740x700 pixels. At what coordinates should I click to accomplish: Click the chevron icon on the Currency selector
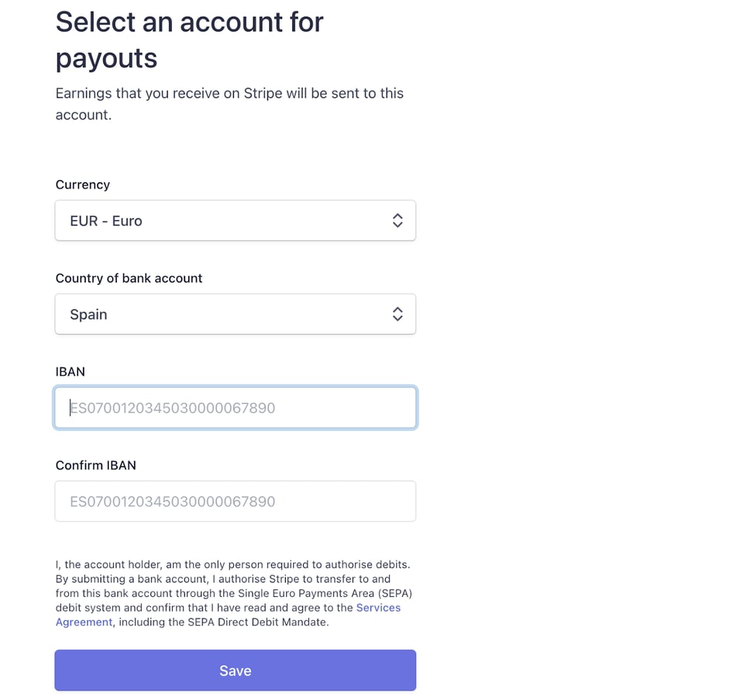tap(398, 220)
